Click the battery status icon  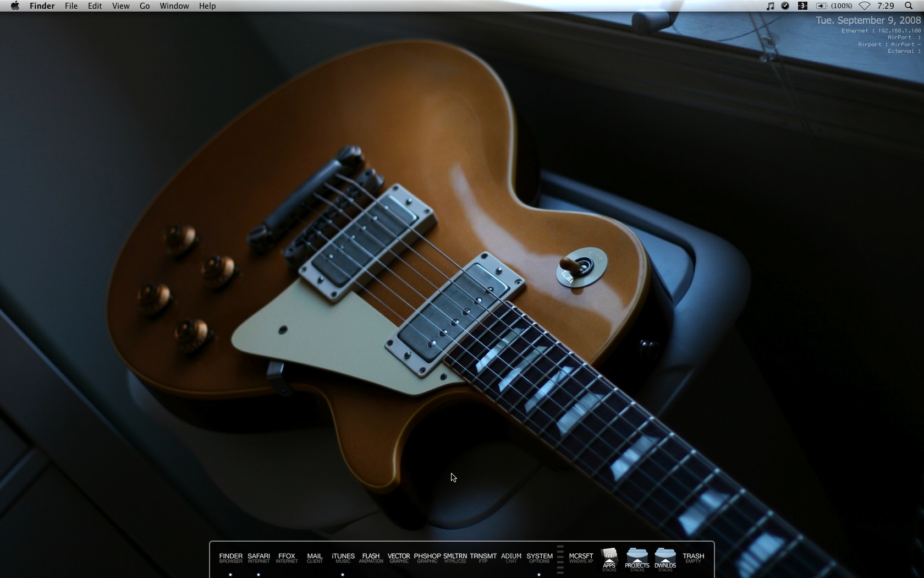(x=821, y=6)
